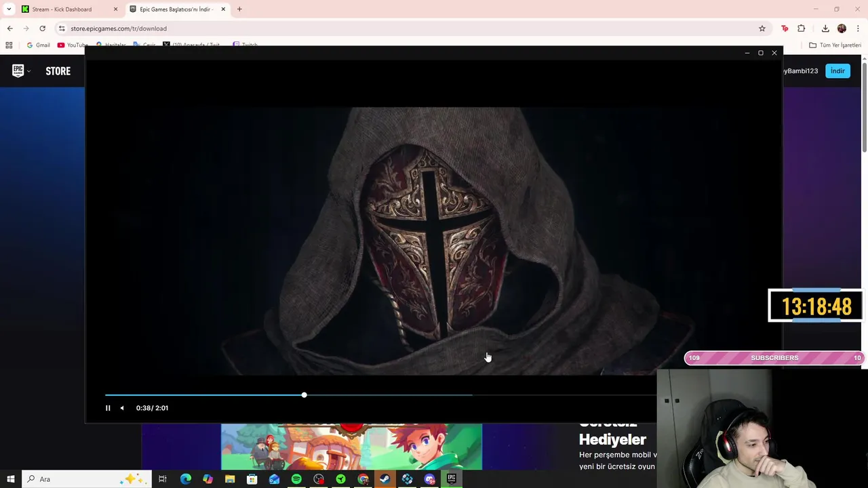Close the Kick Dashboard tab
The width and height of the screenshot is (868, 488).
coord(115,9)
